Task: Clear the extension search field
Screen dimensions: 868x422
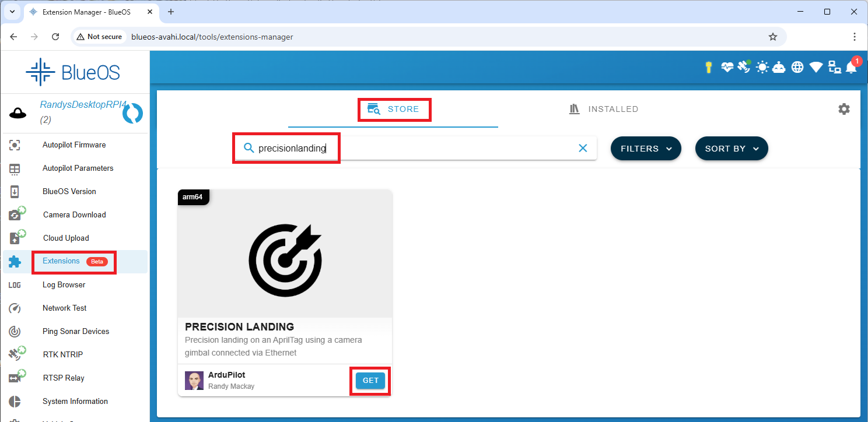Action: click(x=582, y=148)
